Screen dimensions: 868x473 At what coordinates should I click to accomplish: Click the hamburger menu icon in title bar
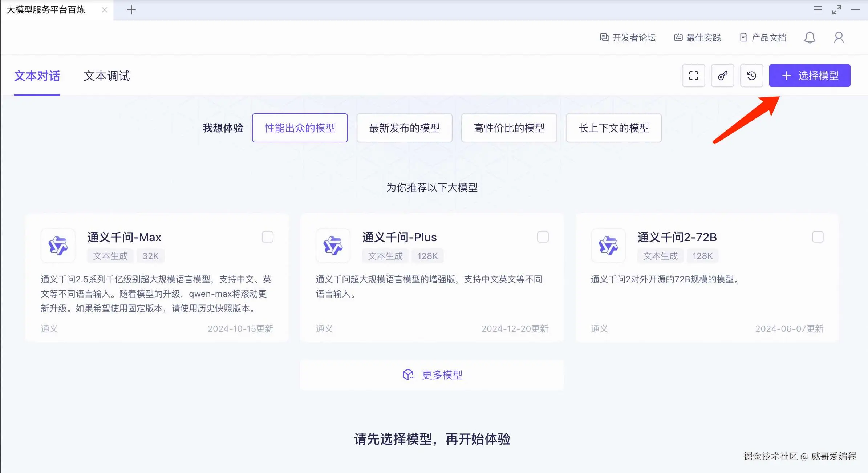[x=818, y=10]
